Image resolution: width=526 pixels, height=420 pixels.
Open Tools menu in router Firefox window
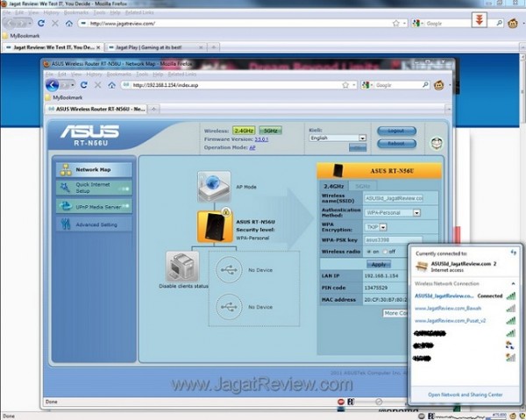point(142,75)
